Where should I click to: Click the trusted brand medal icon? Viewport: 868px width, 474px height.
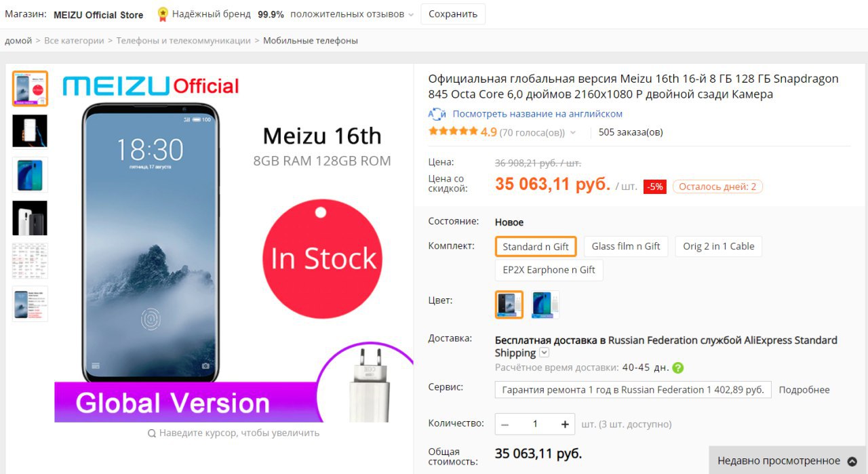pos(163,14)
